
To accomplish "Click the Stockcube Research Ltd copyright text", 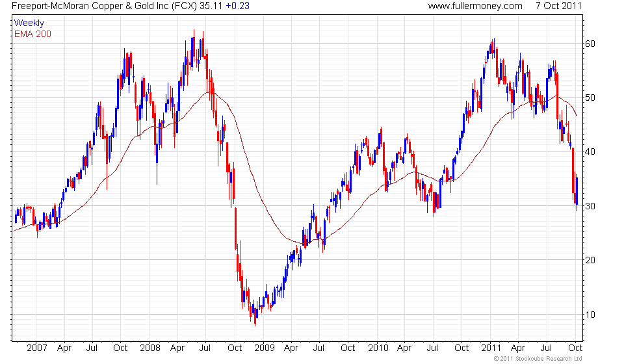I will (x=538, y=359).
